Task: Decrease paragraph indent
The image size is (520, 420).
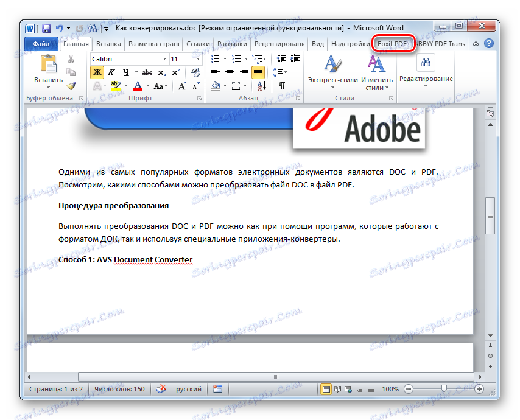Action: click(281, 59)
